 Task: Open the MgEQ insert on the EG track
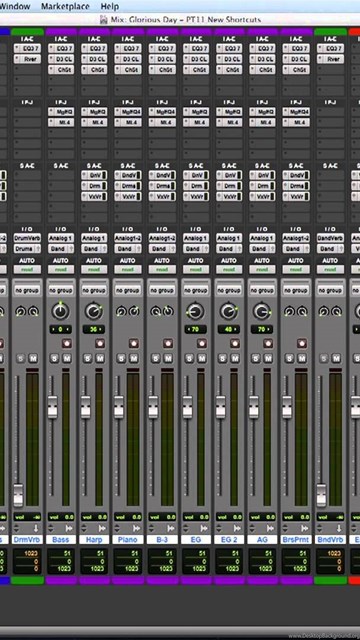click(196, 111)
